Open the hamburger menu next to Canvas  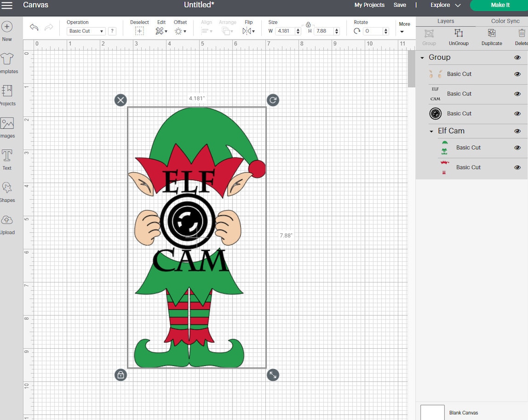pyautogui.click(x=7, y=6)
